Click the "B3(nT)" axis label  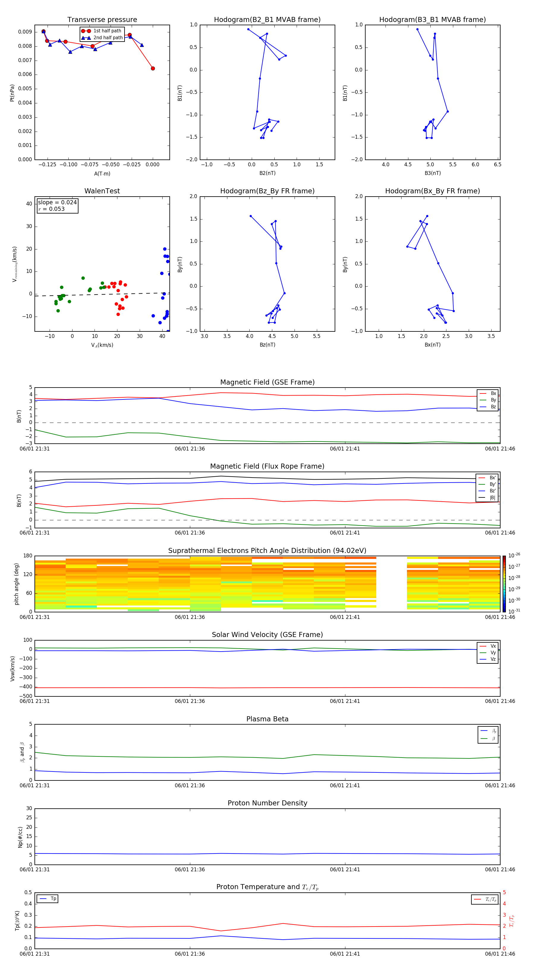coord(432,173)
